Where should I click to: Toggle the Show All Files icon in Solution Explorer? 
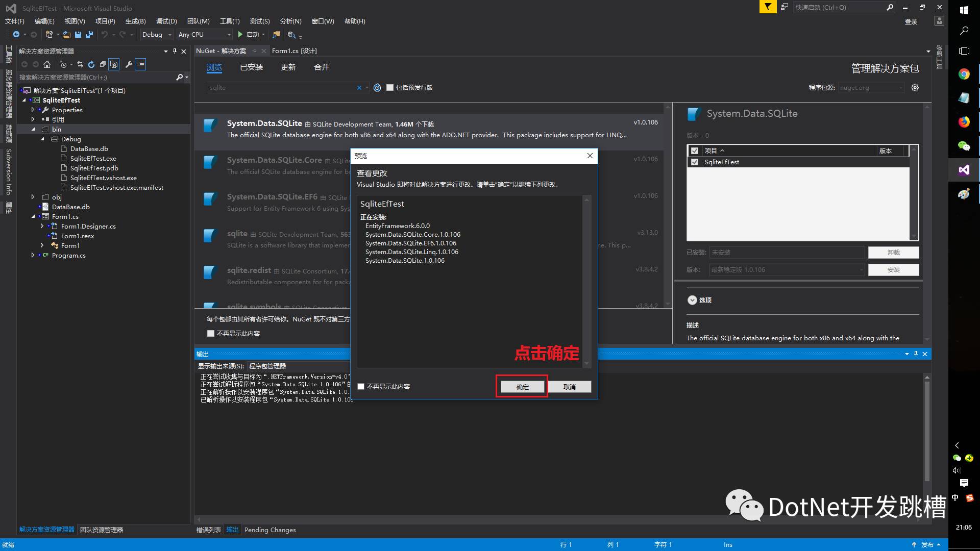click(x=114, y=64)
